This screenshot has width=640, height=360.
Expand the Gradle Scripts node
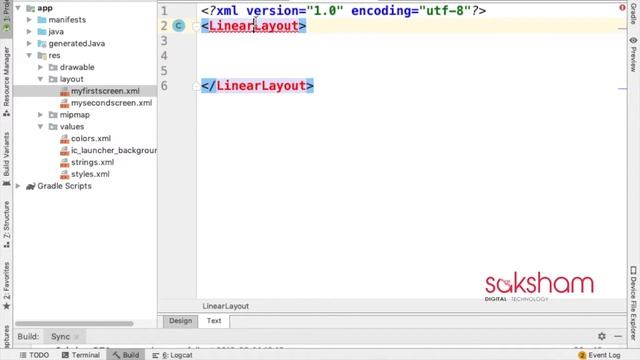(x=18, y=186)
